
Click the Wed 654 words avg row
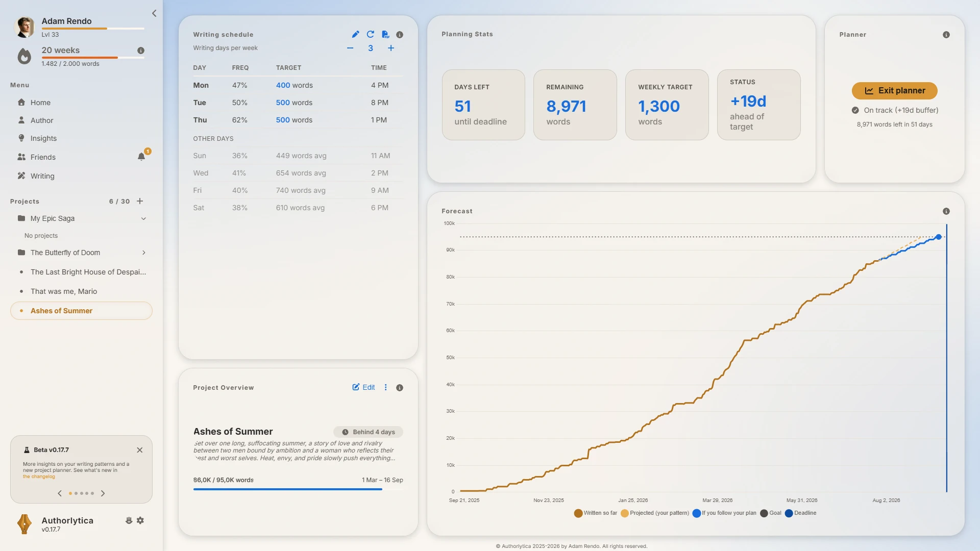point(298,173)
